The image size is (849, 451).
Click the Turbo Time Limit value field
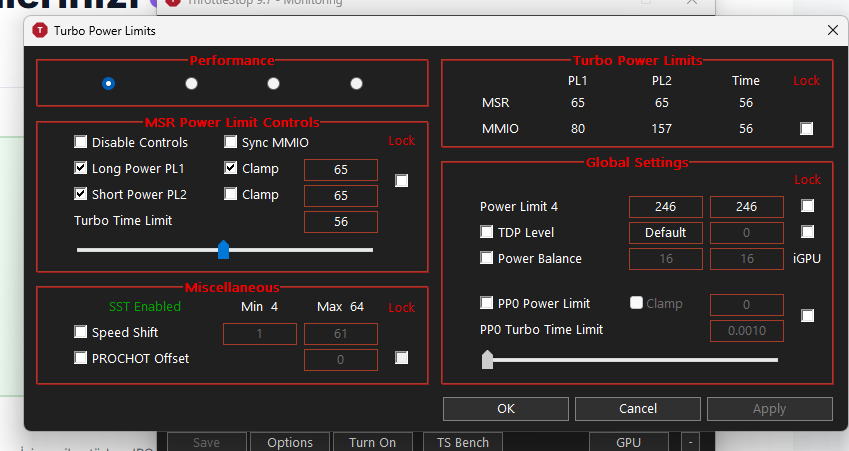[341, 221]
